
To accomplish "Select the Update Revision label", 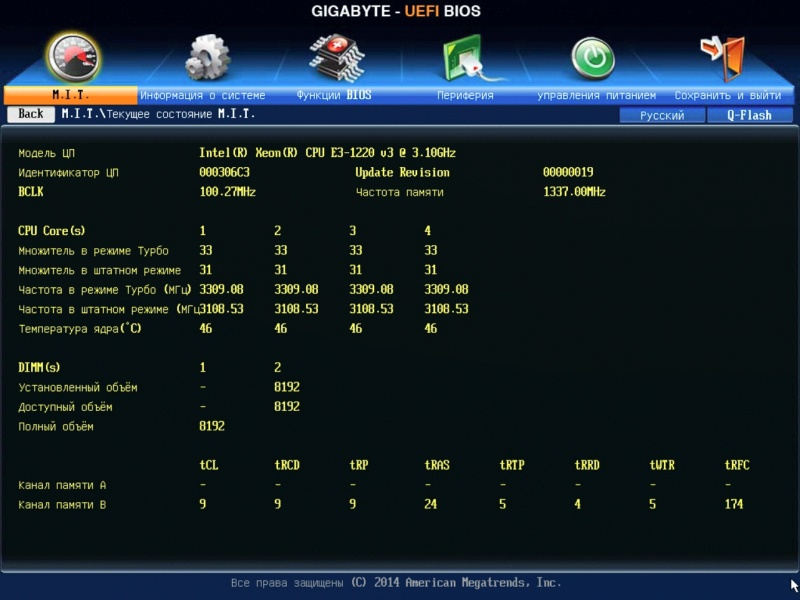I will point(403,172).
